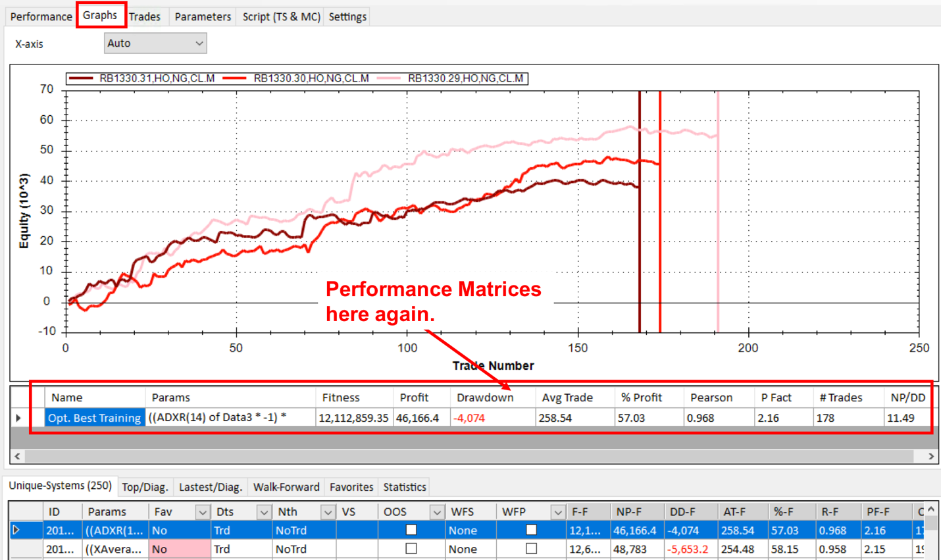Tick the OOS checkbox in the XAvera row
Screen dimensions: 941x560
point(411,548)
